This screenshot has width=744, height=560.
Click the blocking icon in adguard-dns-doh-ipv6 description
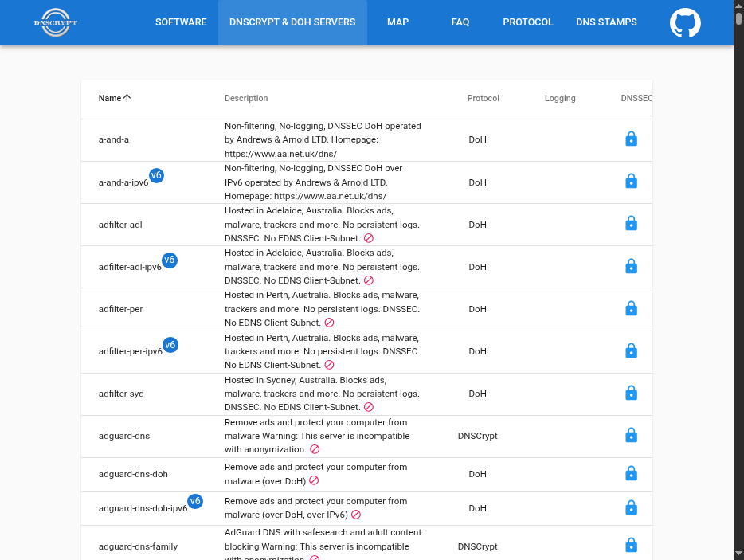[x=356, y=515]
